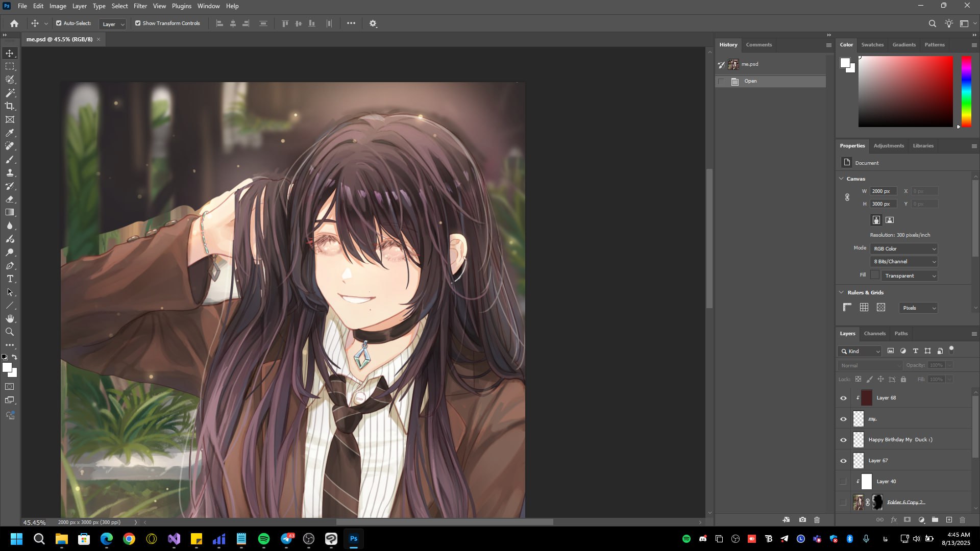This screenshot has height=551, width=980.
Task: Open the RGB Color mode dropdown
Action: click(904, 248)
